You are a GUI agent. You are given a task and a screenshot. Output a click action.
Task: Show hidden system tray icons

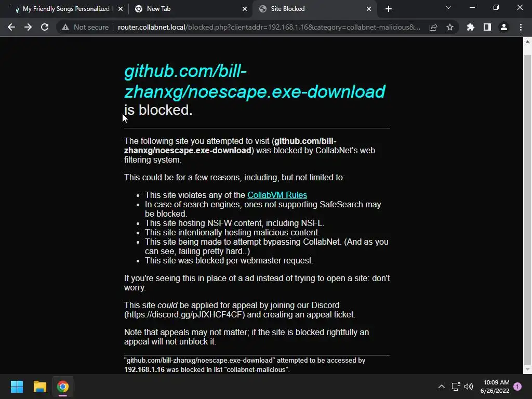[x=442, y=387]
